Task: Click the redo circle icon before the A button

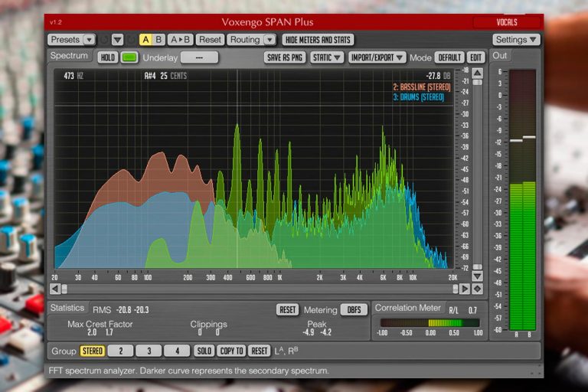Action: pos(131,39)
